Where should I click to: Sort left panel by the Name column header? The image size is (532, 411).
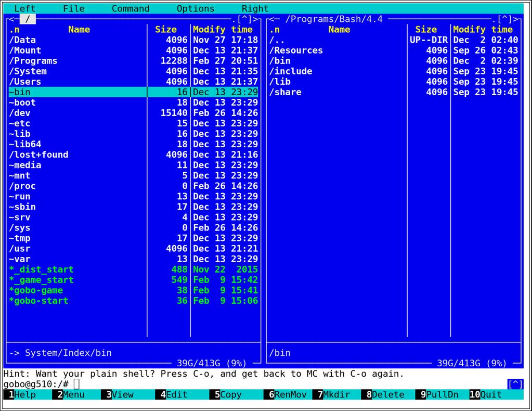coord(79,30)
